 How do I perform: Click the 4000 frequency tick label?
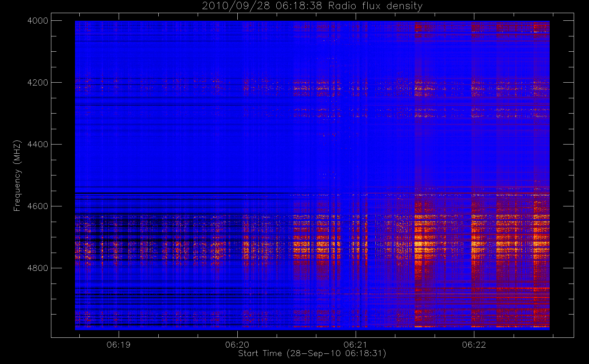(x=37, y=21)
